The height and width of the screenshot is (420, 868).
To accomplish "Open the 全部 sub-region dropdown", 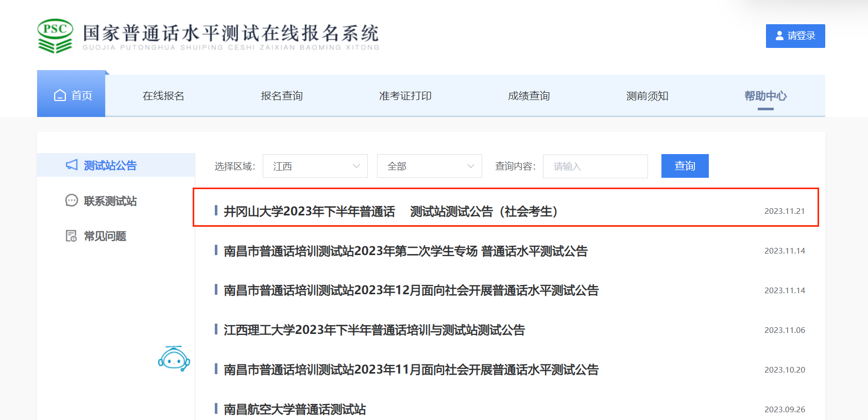I will click(430, 166).
